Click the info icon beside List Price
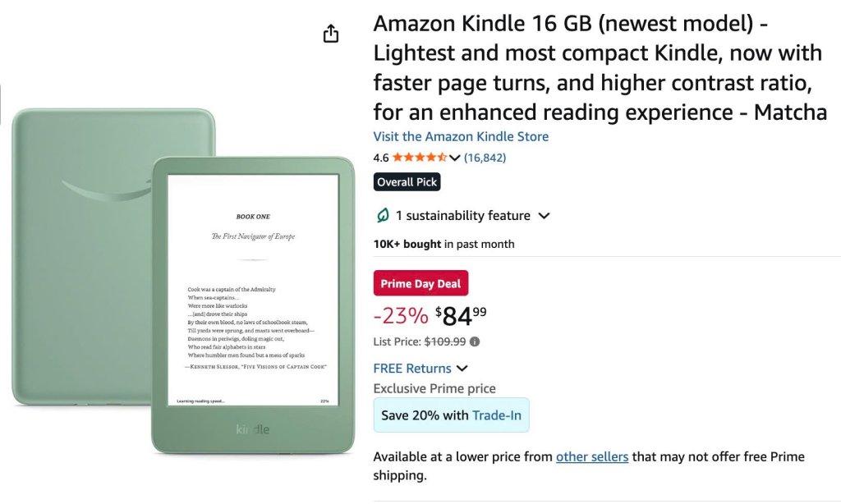The image size is (841, 504). (475, 341)
